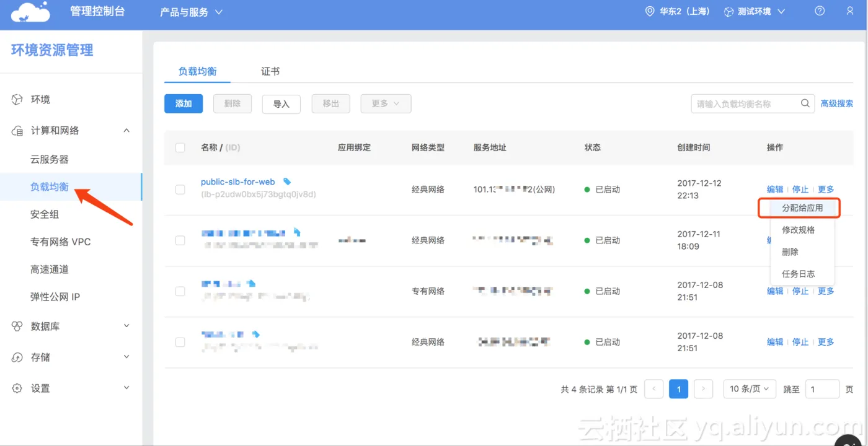Click 编辑 for public-slb-for-web

click(x=775, y=189)
